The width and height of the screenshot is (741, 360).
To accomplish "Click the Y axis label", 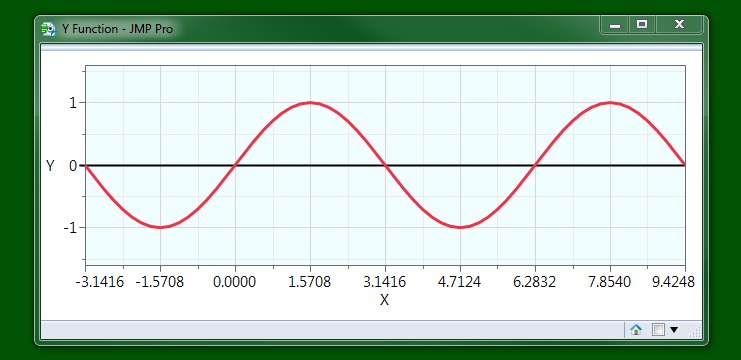I will [50, 166].
